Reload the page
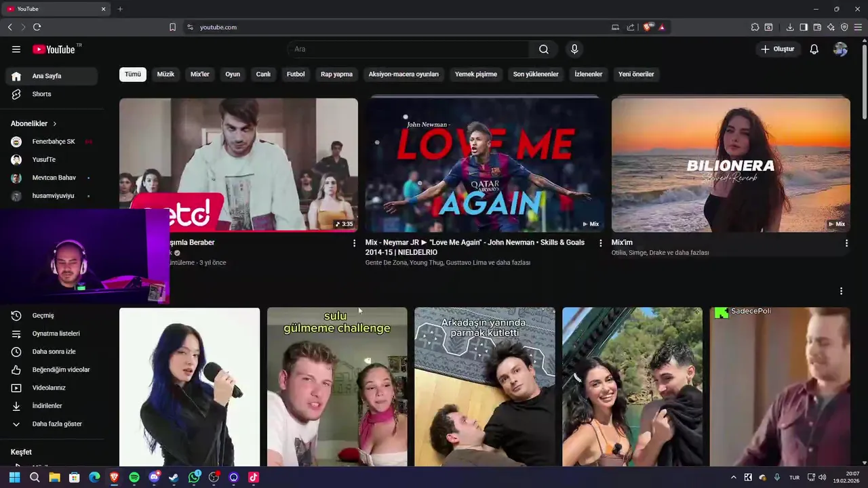Image resolution: width=868 pixels, height=488 pixels. (x=37, y=27)
